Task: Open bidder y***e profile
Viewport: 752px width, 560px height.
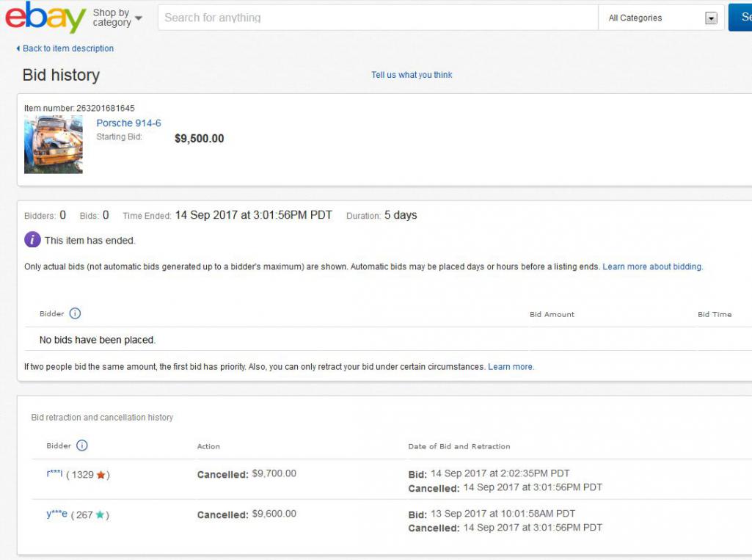Action: 56,514
